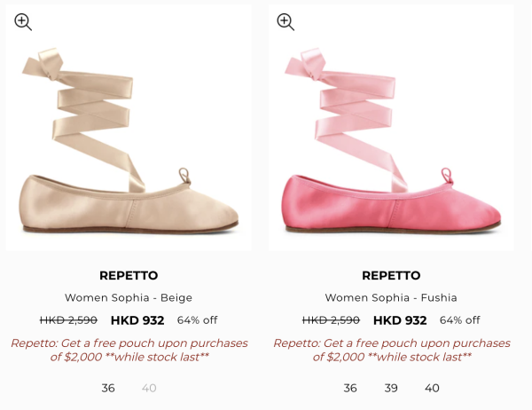Click the zoom magnifier on the beige shoe
The width and height of the screenshot is (532, 410).
(23, 22)
